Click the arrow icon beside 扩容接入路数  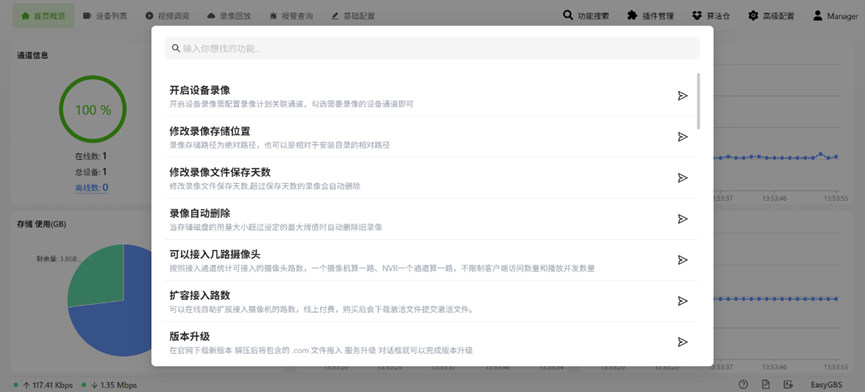pos(682,301)
